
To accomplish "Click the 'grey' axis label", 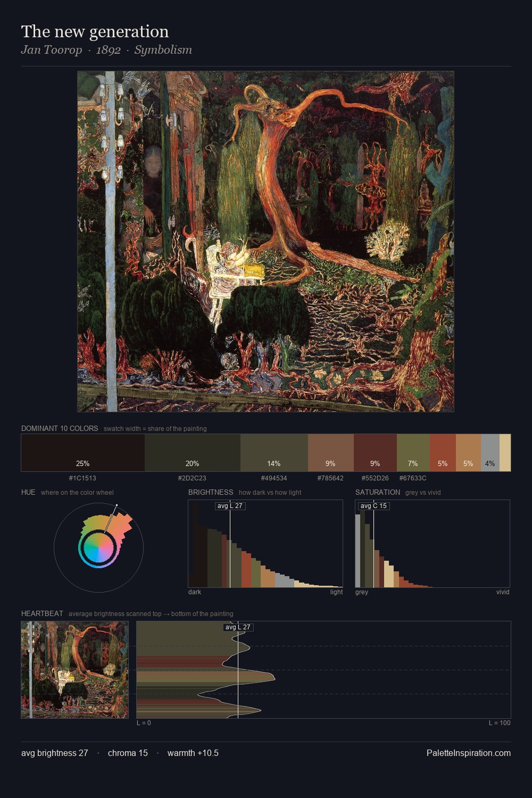I will [362, 592].
